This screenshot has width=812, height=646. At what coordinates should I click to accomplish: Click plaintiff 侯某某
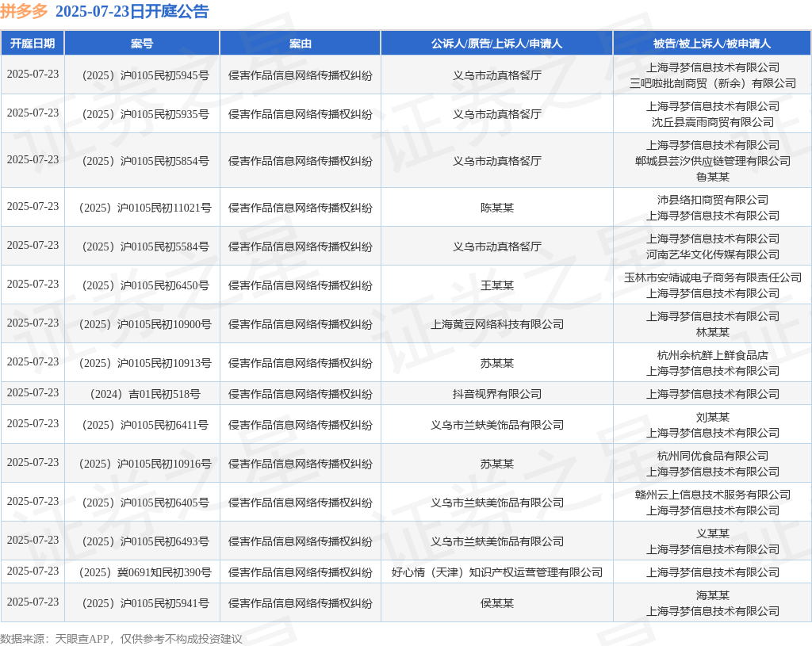[496, 603]
